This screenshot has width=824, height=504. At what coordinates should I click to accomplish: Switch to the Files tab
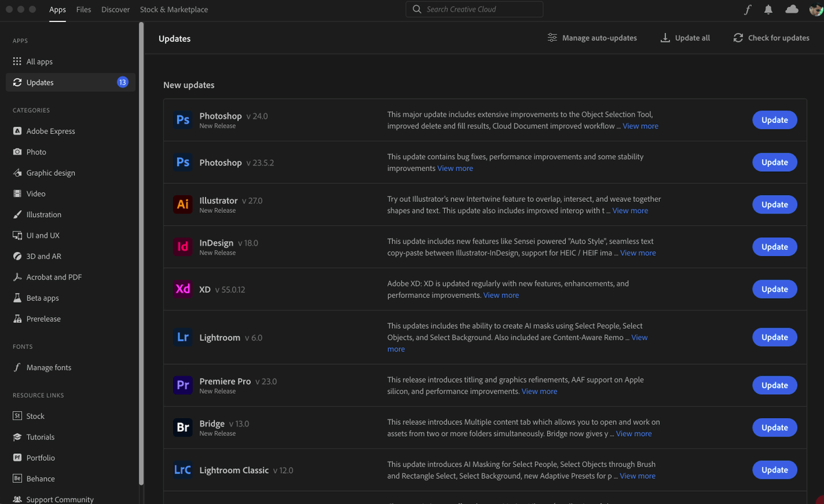coord(84,10)
